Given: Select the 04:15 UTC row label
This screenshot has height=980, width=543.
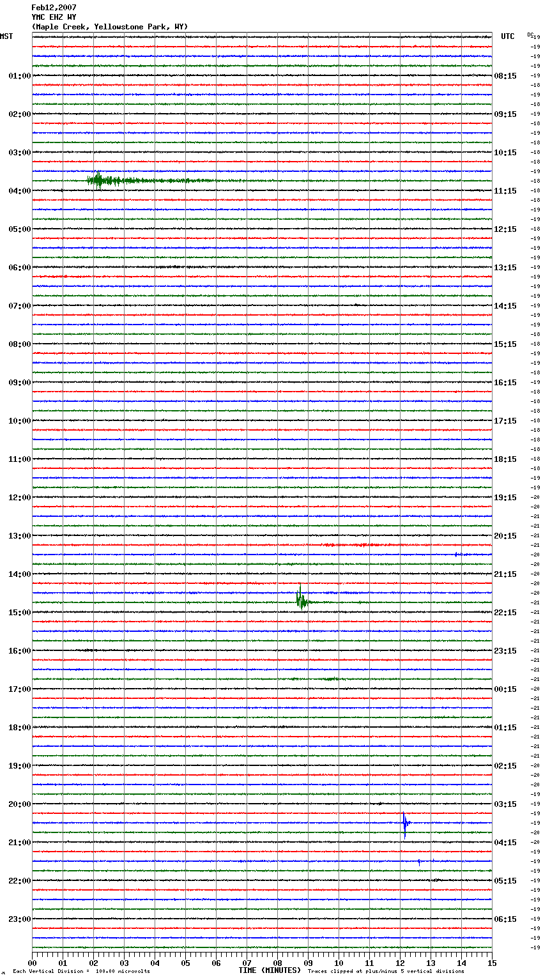Looking at the screenshot, I should (x=505, y=843).
